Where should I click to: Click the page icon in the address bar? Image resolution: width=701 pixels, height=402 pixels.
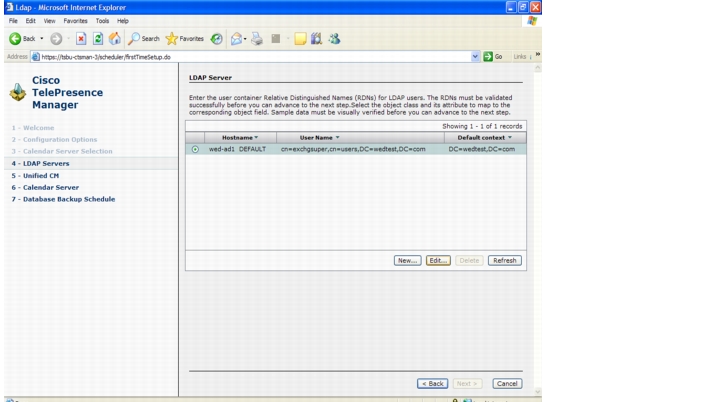pyautogui.click(x=35, y=57)
